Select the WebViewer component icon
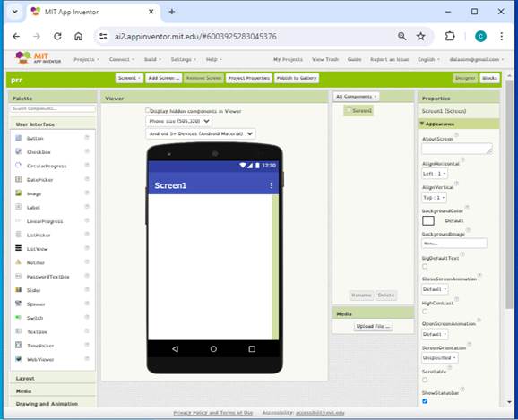 tap(19, 359)
